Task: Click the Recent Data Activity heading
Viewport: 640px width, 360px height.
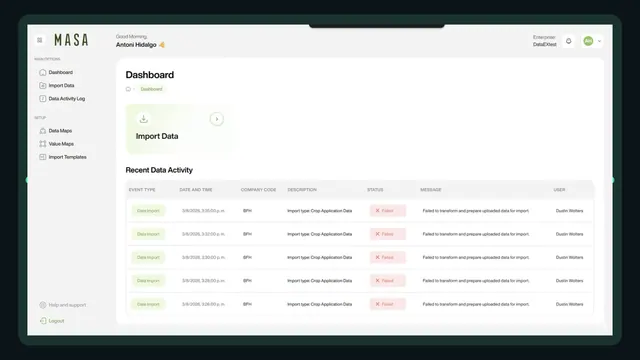Action: 159,170
